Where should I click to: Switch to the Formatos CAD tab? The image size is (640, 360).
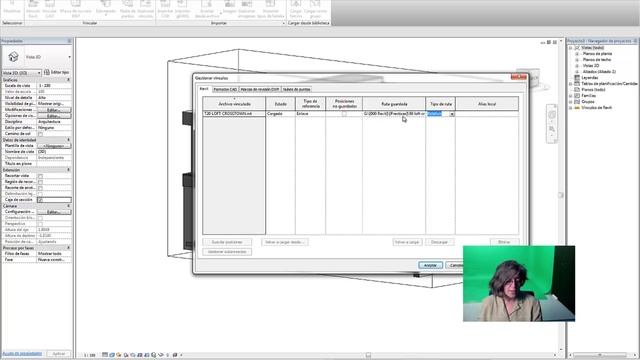point(225,89)
